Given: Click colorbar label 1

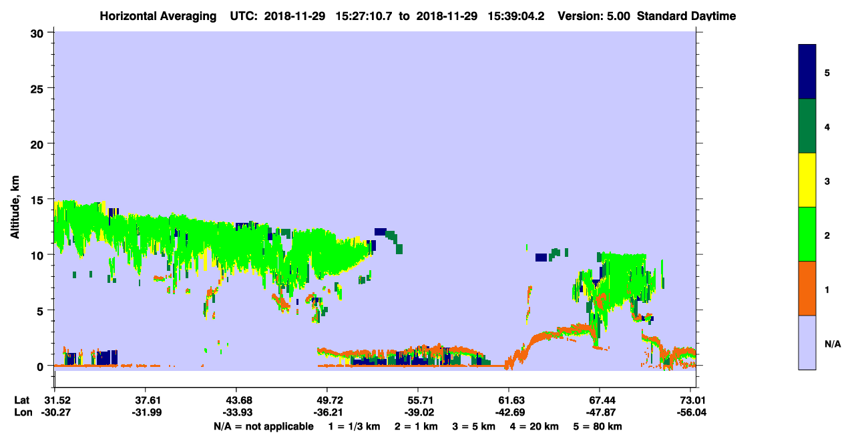Looking at the screenshot, I should pyautogui.click(x=827, y=290).
